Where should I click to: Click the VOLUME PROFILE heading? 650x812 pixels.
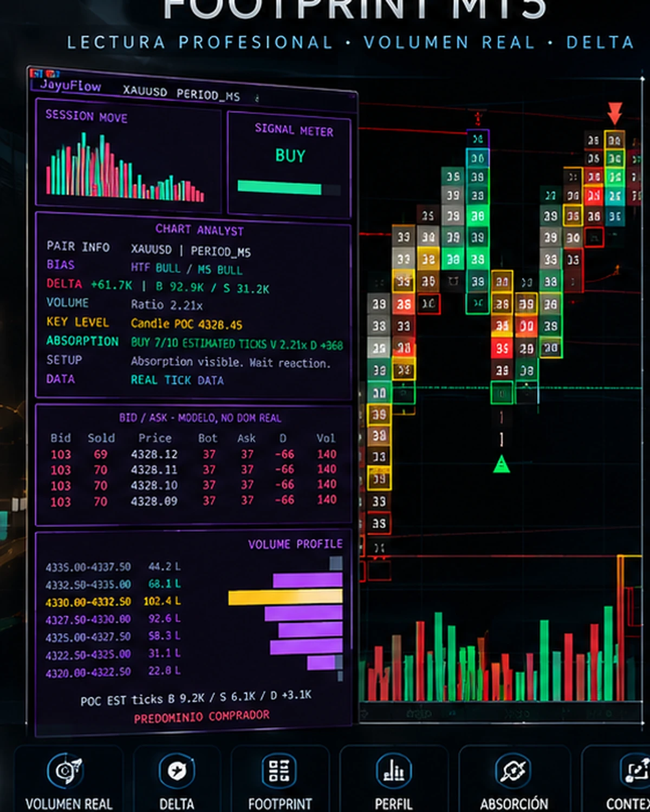click(x=295, y=544)
